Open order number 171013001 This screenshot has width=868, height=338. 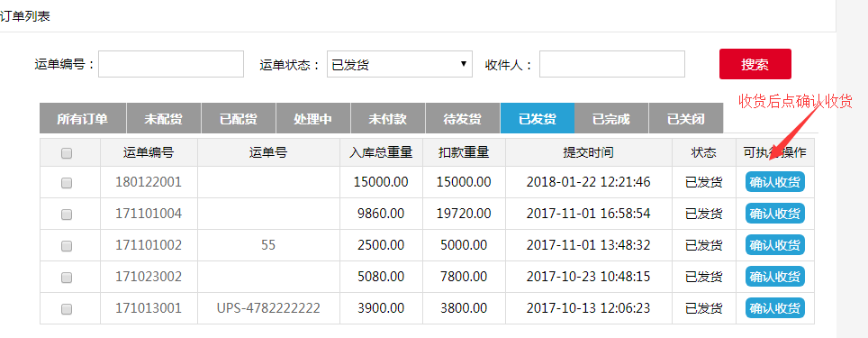tap(149, 308)
